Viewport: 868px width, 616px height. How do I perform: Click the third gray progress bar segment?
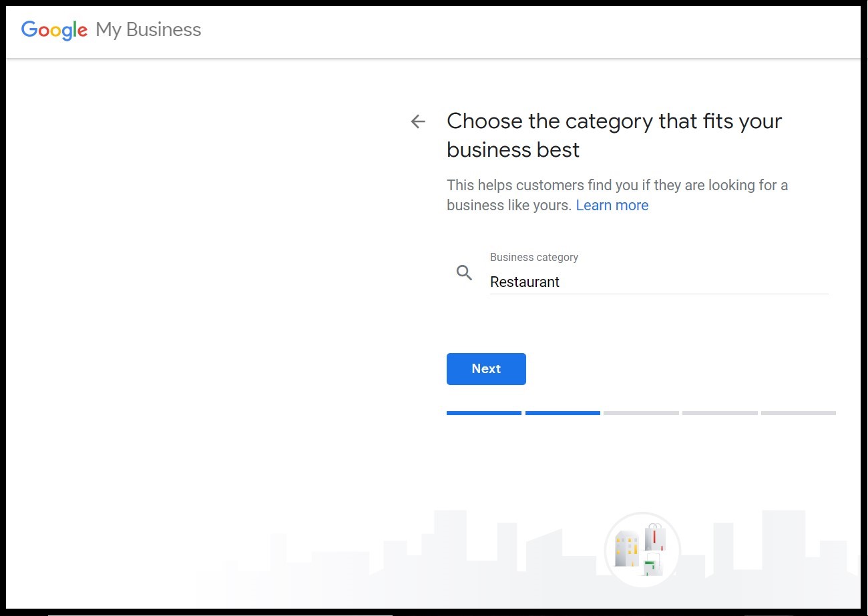641,413
